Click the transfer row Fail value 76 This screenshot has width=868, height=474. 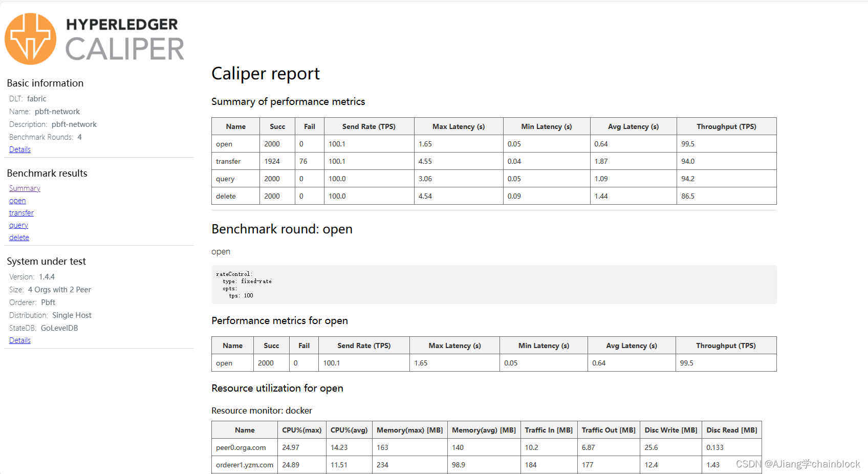click(x=303, y=161)
